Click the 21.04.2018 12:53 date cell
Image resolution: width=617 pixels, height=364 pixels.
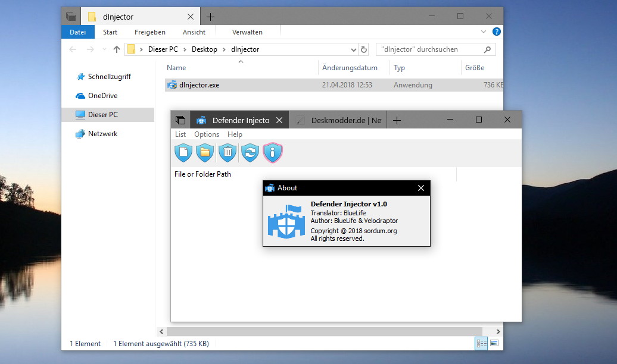(347, 85)
